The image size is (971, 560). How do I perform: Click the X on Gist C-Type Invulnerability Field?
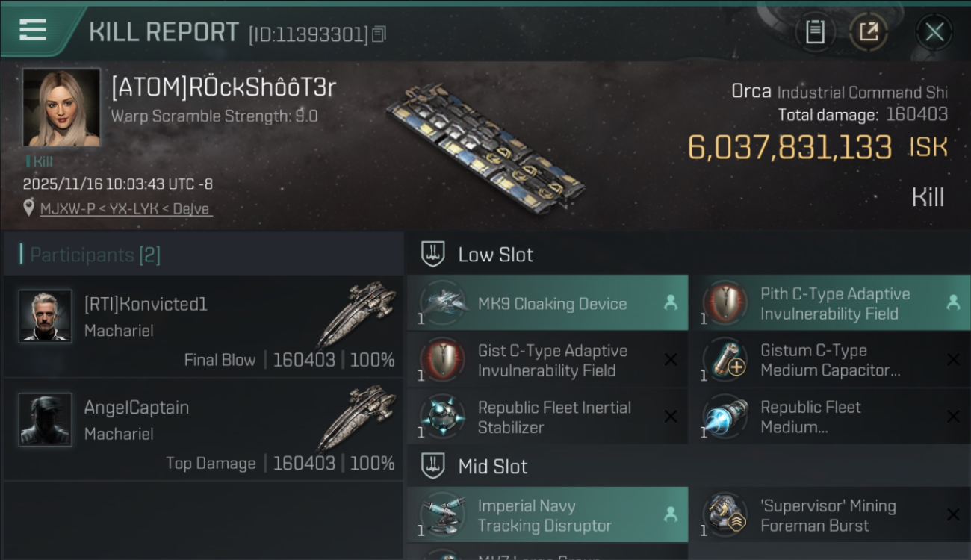click(670, 361)
